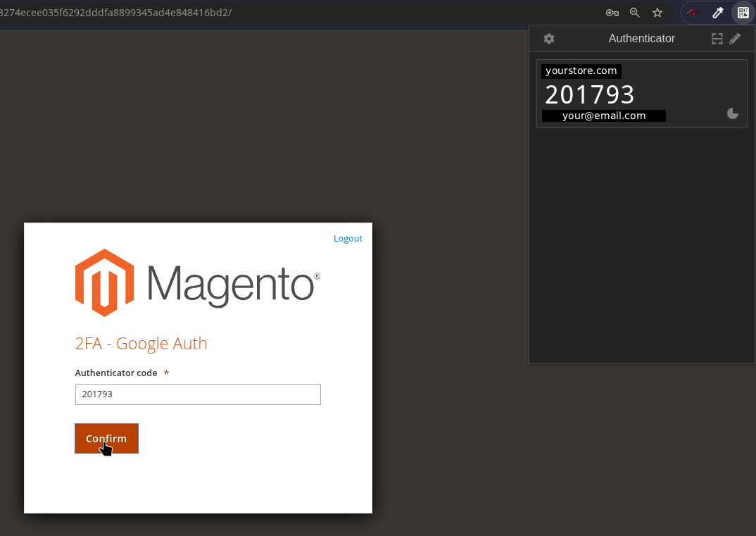
Task: Select the your@email.com account name
Action: coord(604,116)
